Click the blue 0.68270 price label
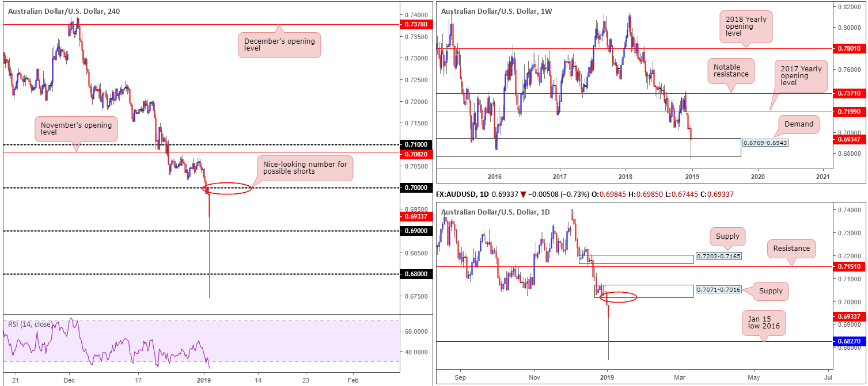This screenshot has width=868, height=386. (850, 341)
